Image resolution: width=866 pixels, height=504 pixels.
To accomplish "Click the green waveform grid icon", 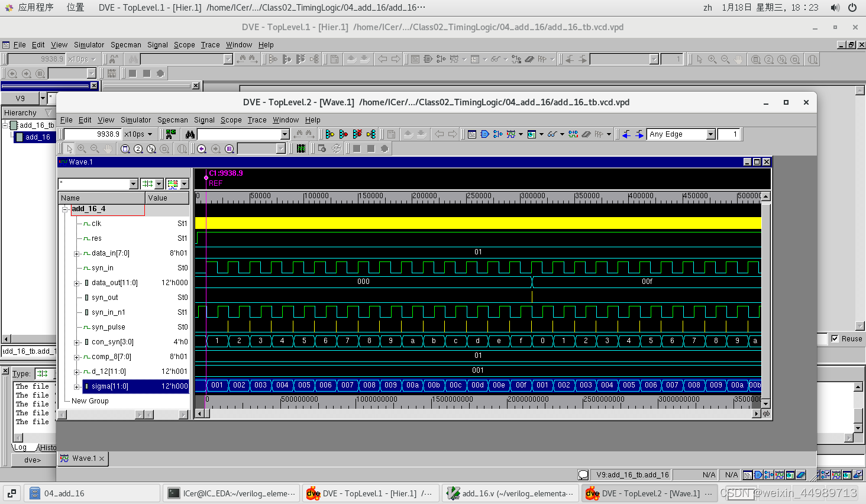I will (301, 149).
